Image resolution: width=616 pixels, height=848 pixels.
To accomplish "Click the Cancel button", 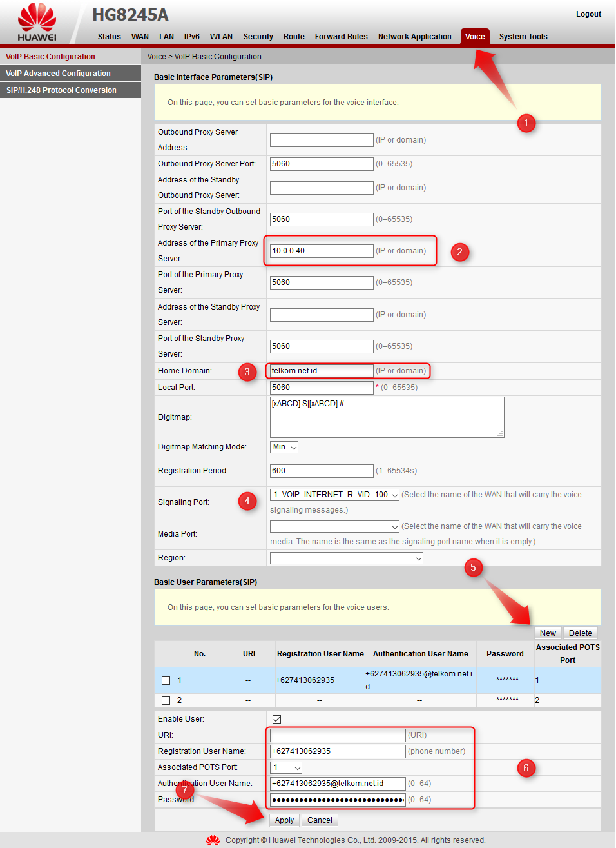I will click(x=320, y=820).
